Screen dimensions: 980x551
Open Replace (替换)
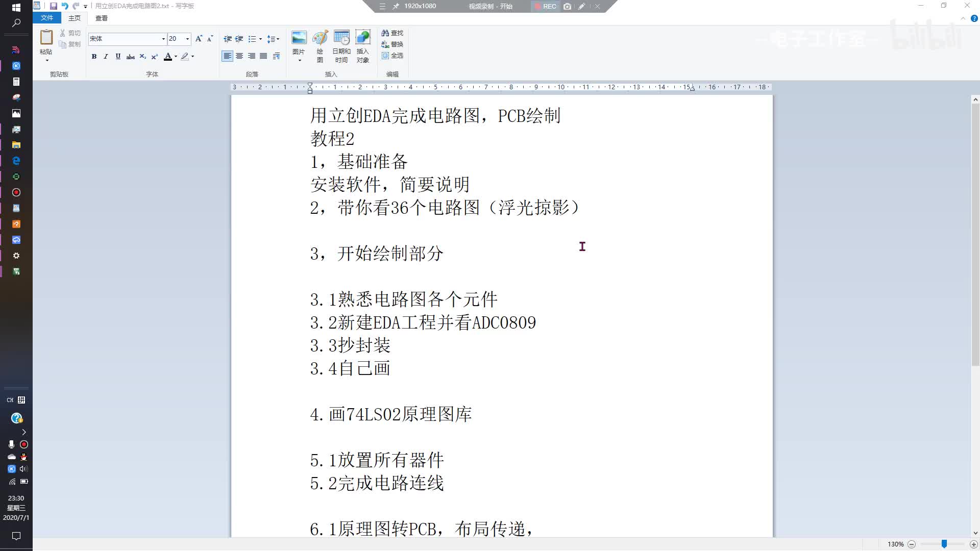coord(392,44)
